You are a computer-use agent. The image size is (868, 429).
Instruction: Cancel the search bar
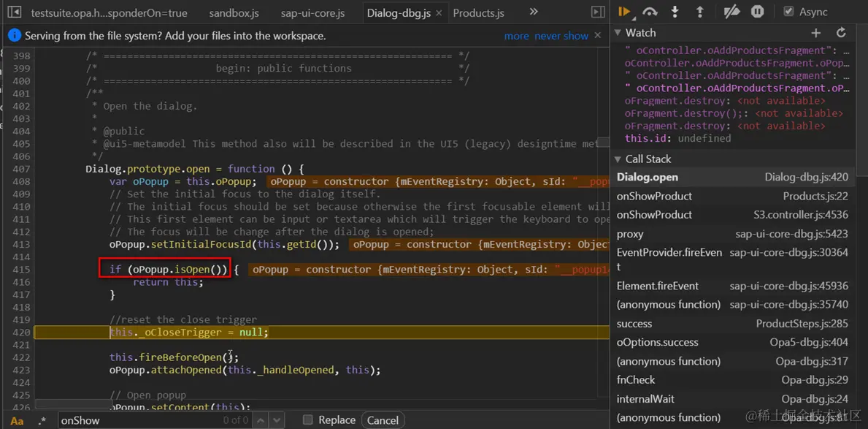(x=383, y=420)
